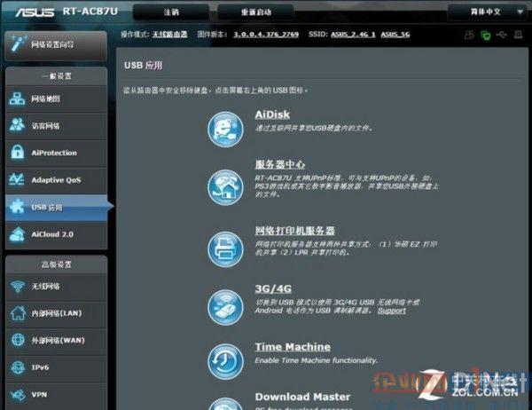The height and width of the screenshot is (410, 532).
Task: Open the 网络打印机服务器 title link
Action: pos(295,231)
